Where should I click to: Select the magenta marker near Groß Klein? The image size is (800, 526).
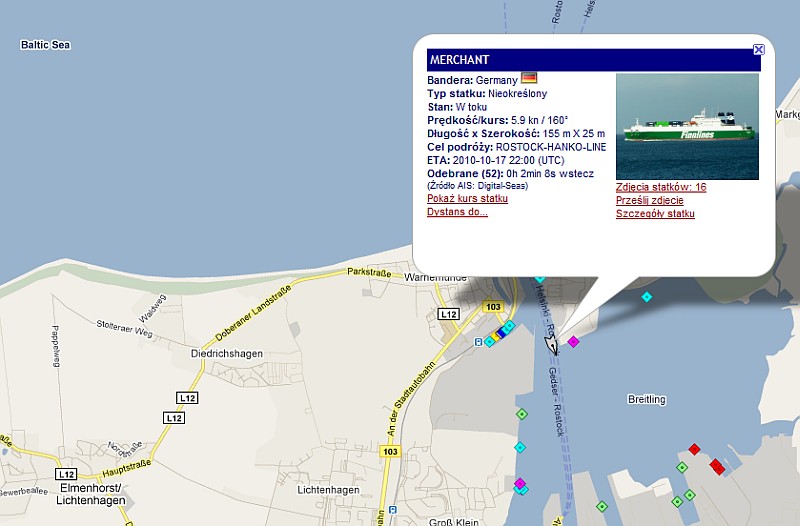pos(520,484)
